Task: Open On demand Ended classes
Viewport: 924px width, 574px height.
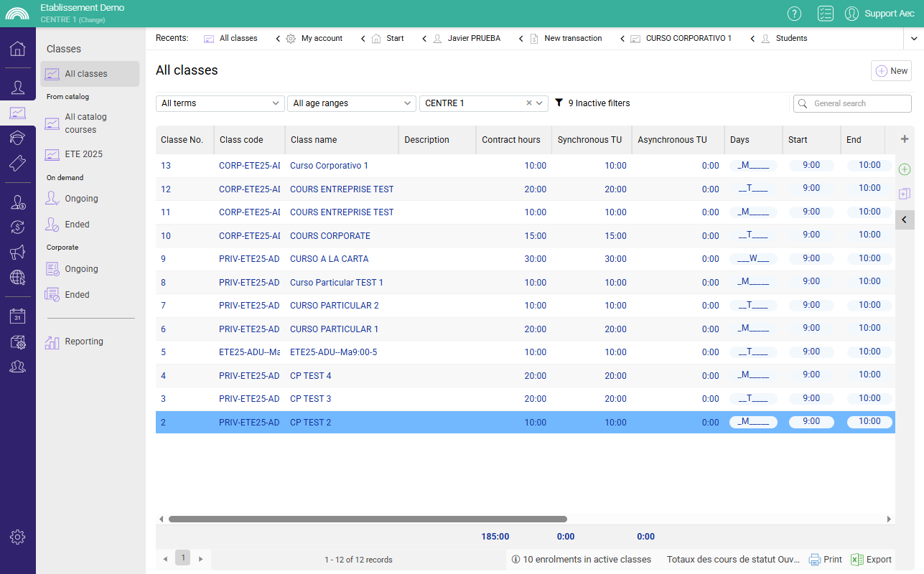Action: click(x=90, y=225)
